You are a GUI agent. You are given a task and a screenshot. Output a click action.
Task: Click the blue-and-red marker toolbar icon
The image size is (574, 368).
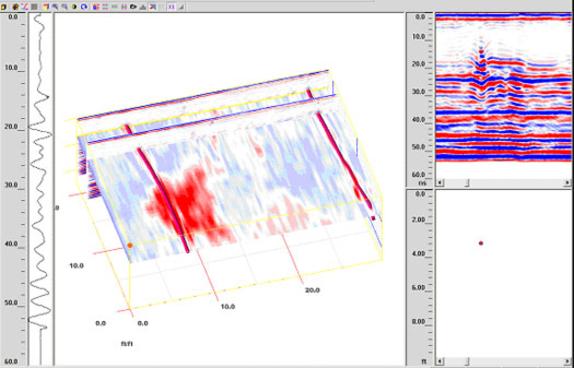point(96,7)
